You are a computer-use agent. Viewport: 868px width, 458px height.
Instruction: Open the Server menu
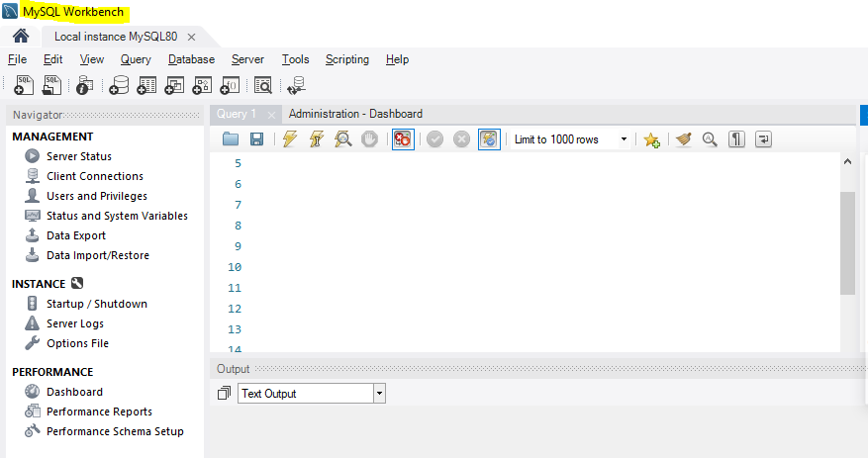coord(247,59)
